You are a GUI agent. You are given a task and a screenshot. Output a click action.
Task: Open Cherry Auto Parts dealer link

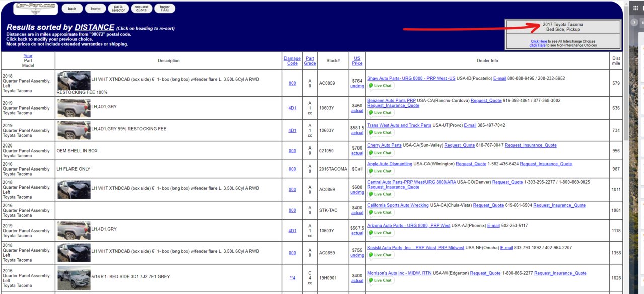point(384,145)
